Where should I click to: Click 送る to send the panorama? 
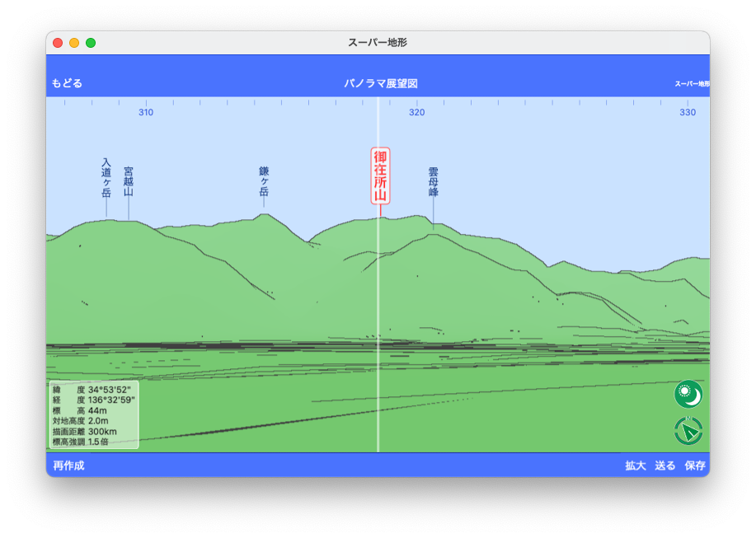coord(665,465)
